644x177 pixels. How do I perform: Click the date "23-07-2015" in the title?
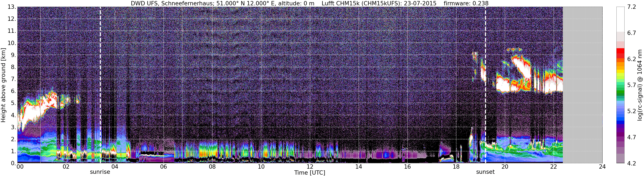[x=420, y=3]
